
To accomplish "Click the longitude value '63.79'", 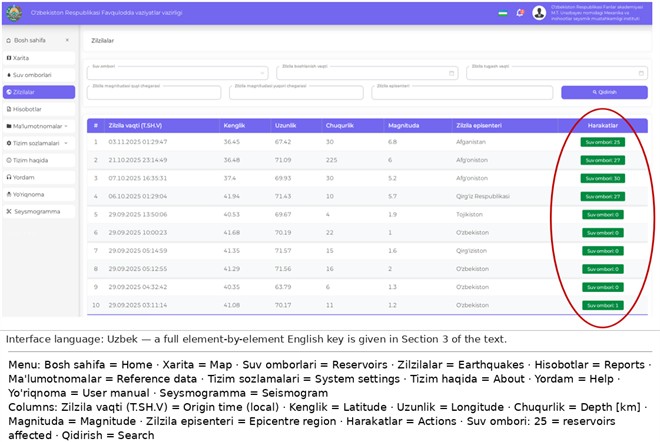I will (x=283, y=287).
